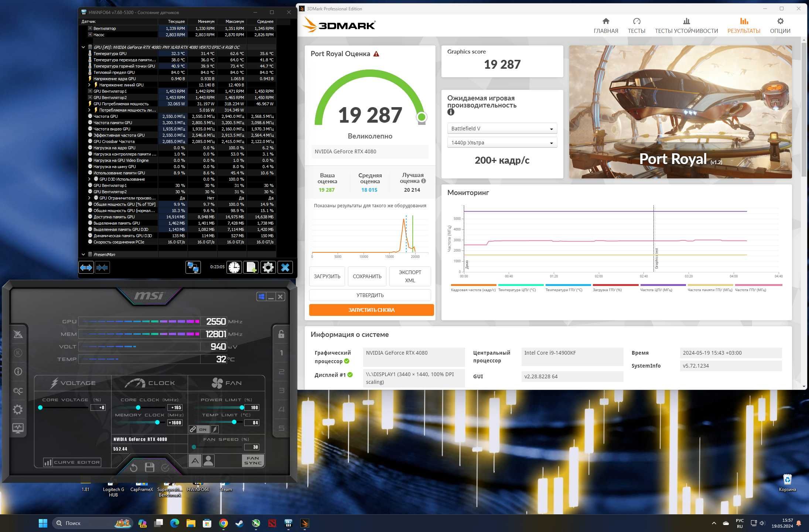This screenshot has width=809, height=532.
Task: Open ОПЦИИ tab in 3DMark
Action: pyautogui.click(x=780, y=26)
